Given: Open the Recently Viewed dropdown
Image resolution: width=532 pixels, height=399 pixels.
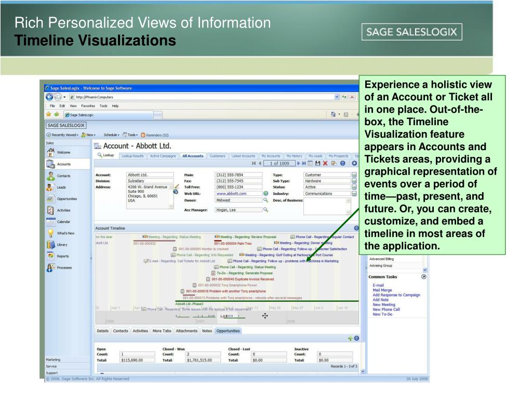Looking at the screenshot, I should click(x=62, y=135).
